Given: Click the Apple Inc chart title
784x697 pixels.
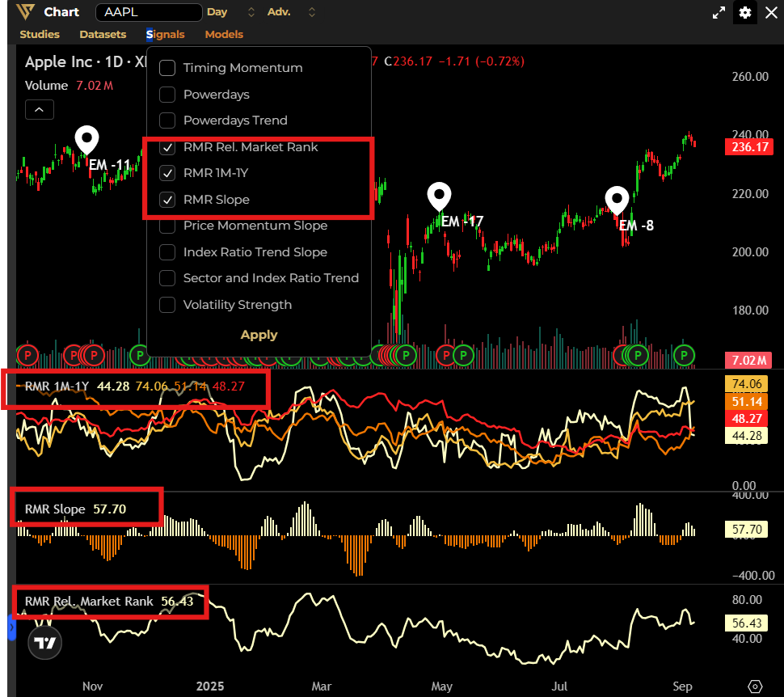Looking at the screenshot, I should [58, 61].
